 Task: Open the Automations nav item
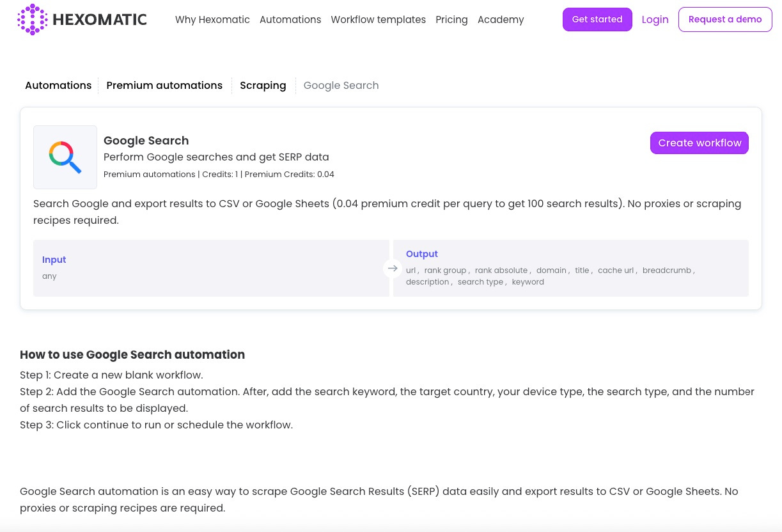pyautogui.click(x=290, y=20)
